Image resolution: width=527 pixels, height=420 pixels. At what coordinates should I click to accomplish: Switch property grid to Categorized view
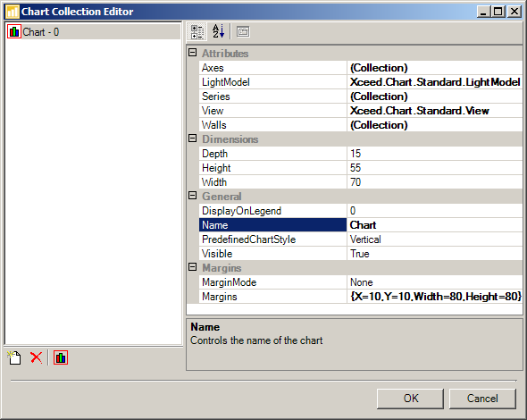(x=197, y=32)
